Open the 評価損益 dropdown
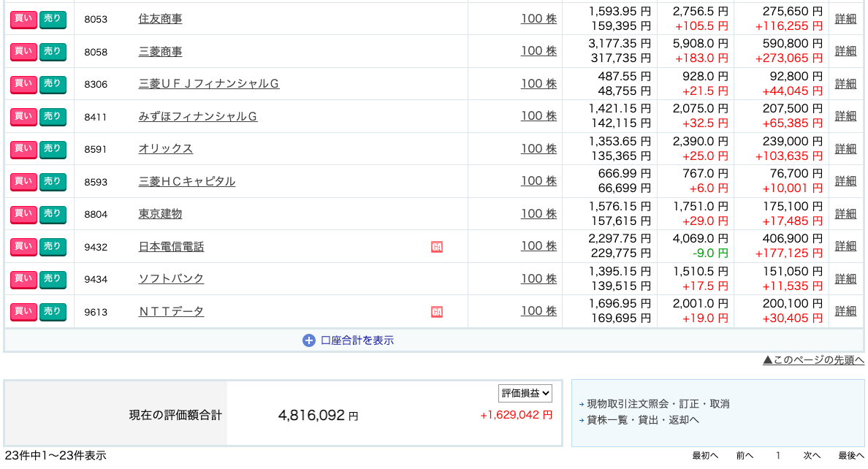Screen dimensions: 868x469 (x=525, y=393)
